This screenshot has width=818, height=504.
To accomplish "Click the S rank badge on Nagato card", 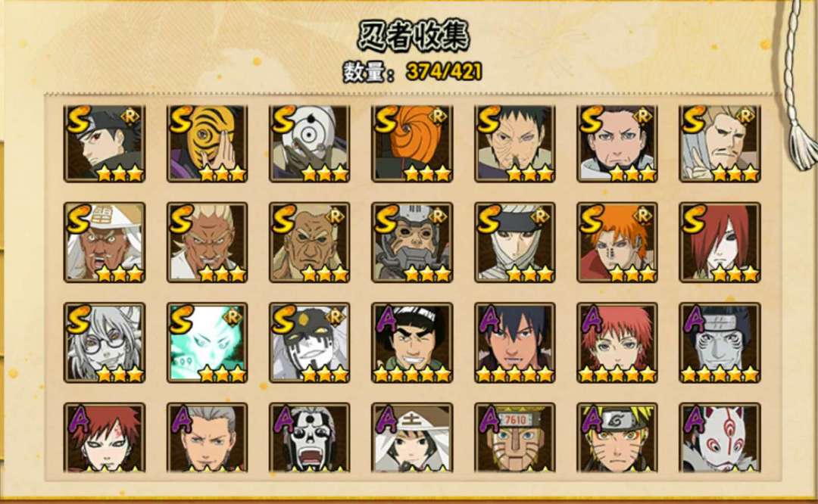I will 695,219.
